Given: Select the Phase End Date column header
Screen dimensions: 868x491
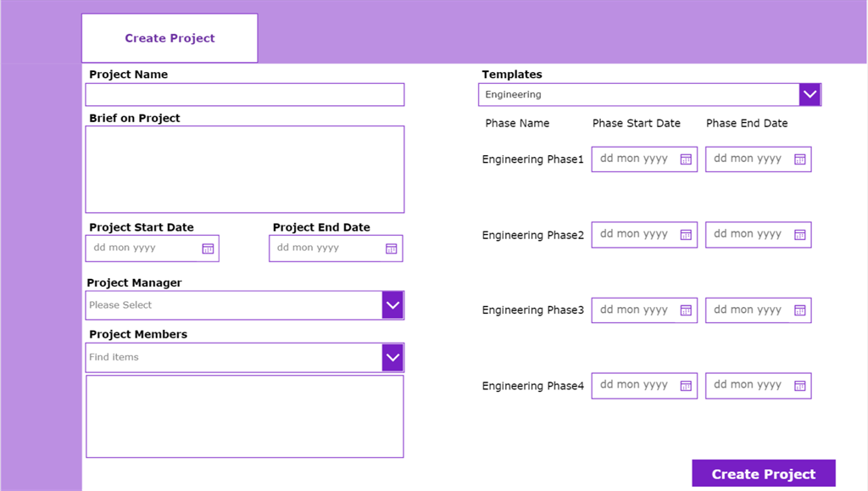Looking at the screenshot, I should click(747, 124).
